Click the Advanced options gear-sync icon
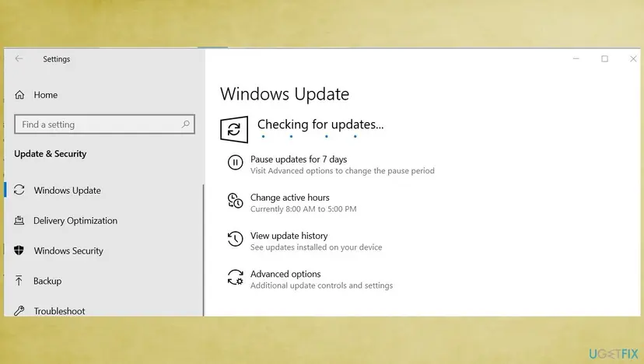 pos(236,277)
